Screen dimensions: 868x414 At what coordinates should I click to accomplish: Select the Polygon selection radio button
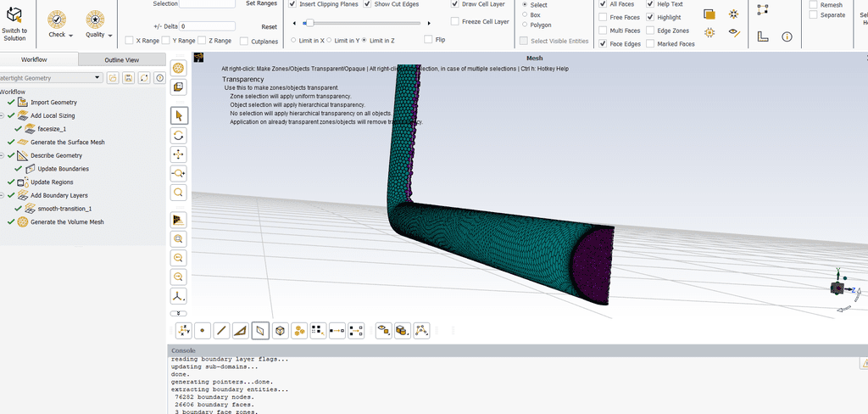525,25
